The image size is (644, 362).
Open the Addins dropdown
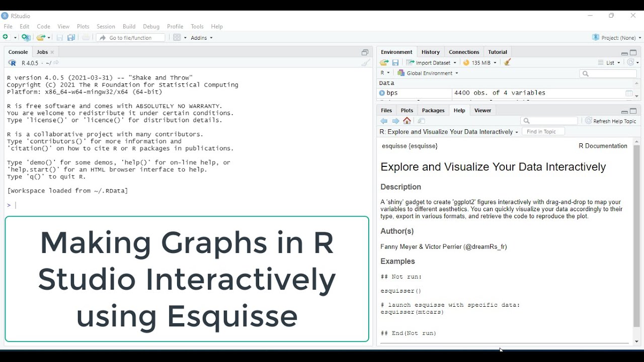point(202,38)
